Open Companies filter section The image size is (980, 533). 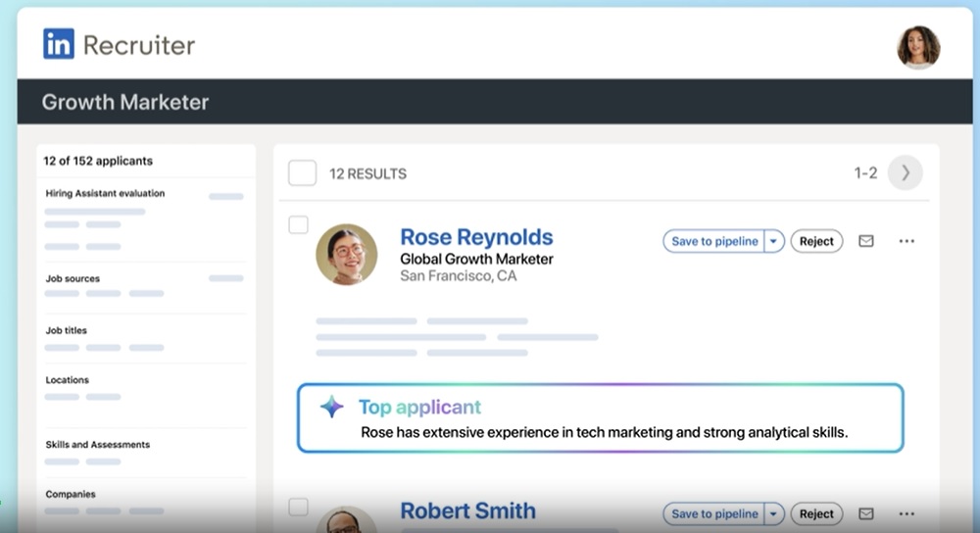point(71,494)
